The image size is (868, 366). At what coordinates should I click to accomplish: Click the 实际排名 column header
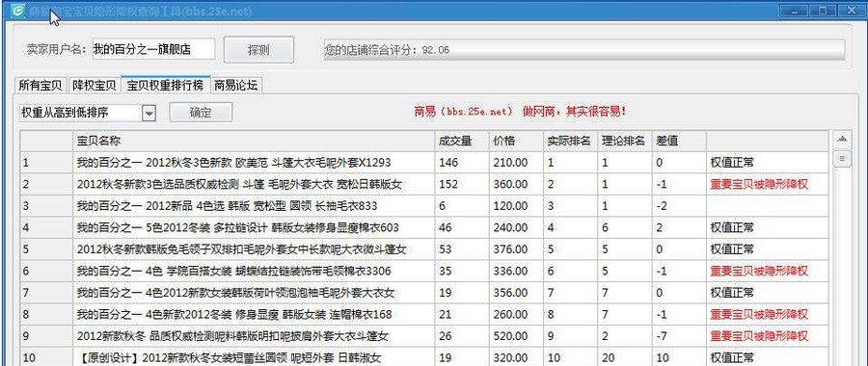tap(570, 141)
